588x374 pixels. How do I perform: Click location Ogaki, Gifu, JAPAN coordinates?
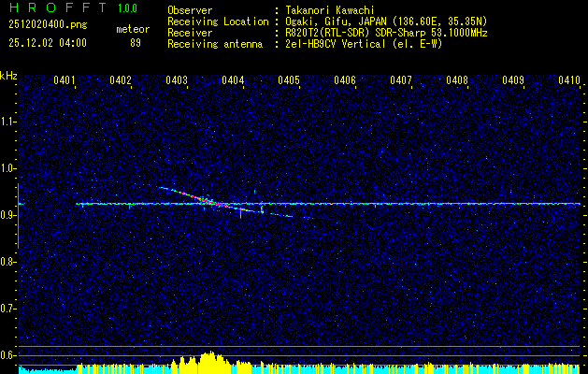(386, 22)
